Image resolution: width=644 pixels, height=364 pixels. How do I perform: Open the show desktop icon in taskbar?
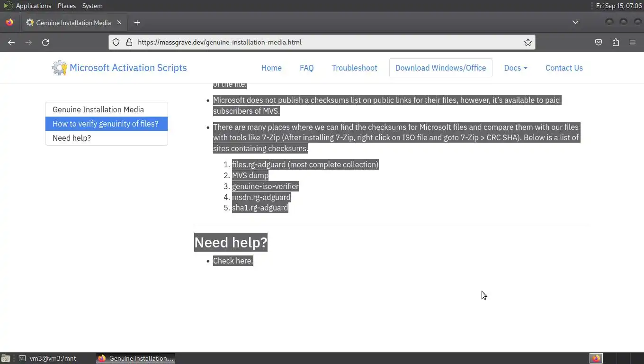[5, 358]
